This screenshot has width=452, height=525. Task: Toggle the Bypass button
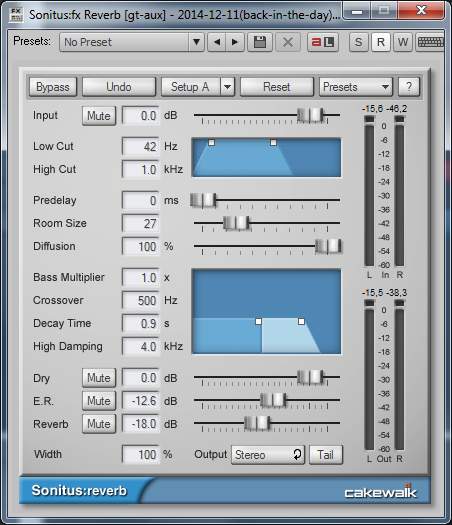pyautogui.click(x=53, y=87)
